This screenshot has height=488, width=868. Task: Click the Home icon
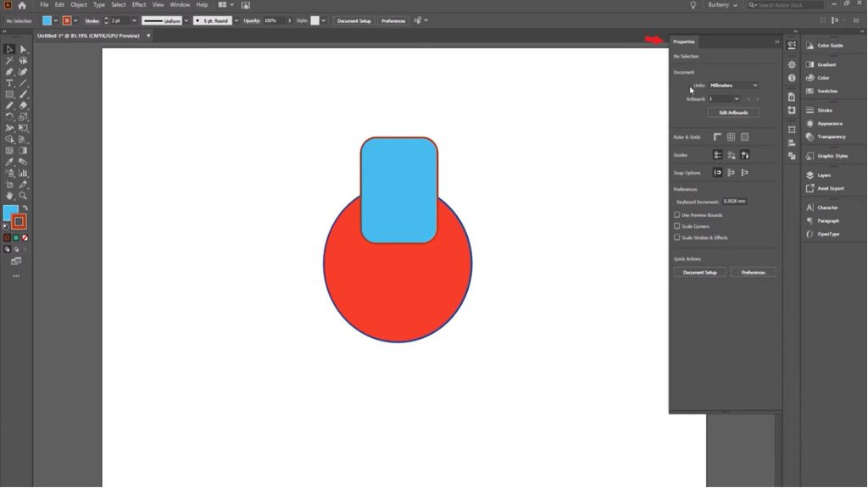[22, 5]
